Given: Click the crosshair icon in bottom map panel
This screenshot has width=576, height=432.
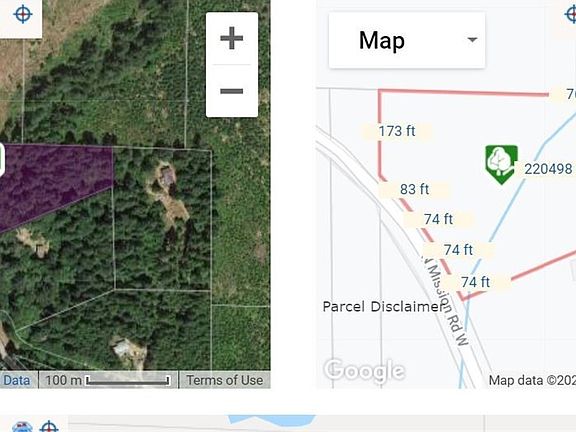Looking at the screenshot, I should pyautogui.click(x=49, y=426).
